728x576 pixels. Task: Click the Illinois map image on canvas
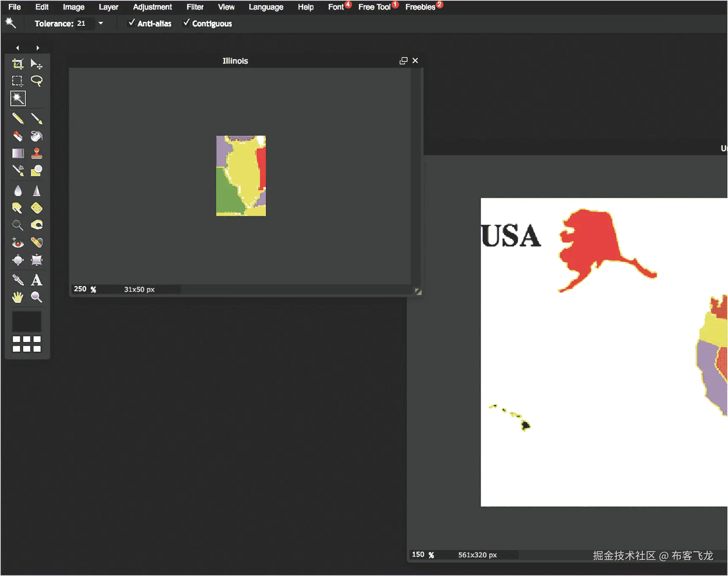[241, 176]
